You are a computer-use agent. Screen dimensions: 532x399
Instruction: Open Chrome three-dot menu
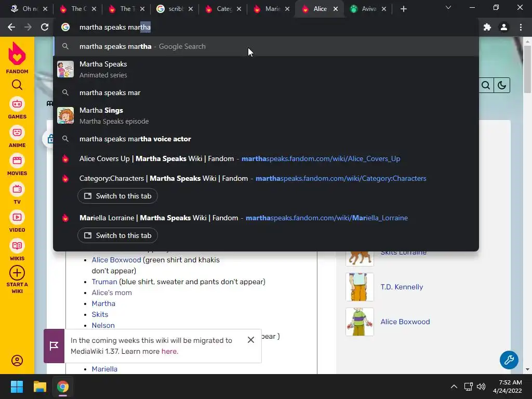521,27
